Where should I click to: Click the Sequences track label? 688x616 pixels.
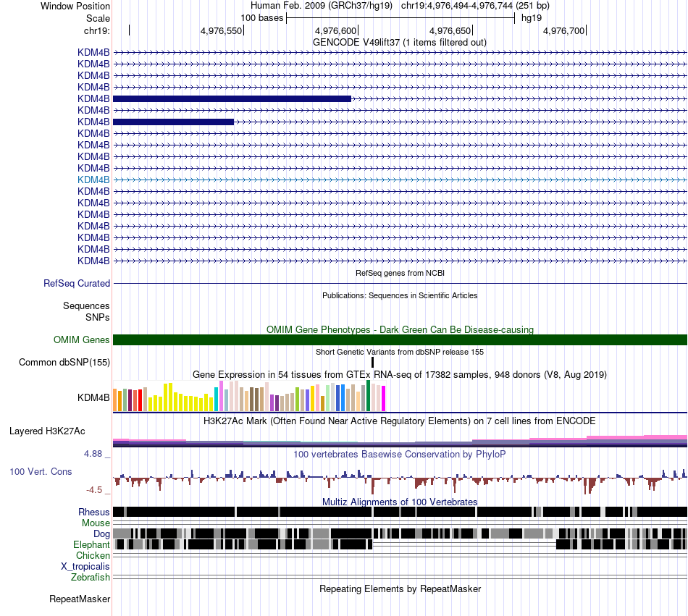click(86, 305)
